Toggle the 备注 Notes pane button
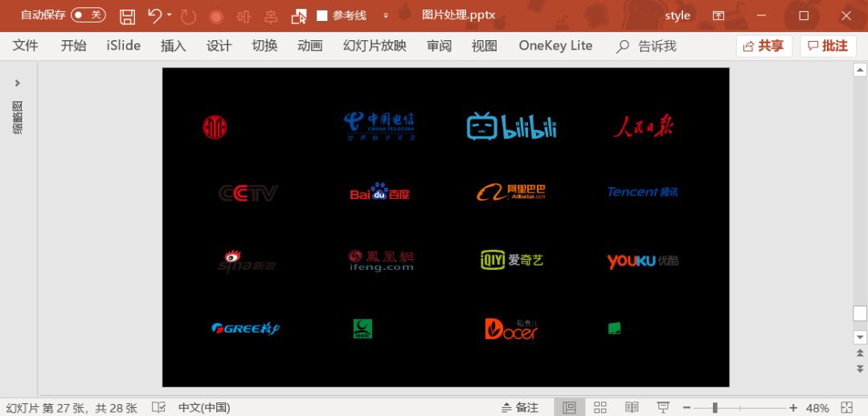This screenshot has height=416, width=868. (x=520, y=408)
